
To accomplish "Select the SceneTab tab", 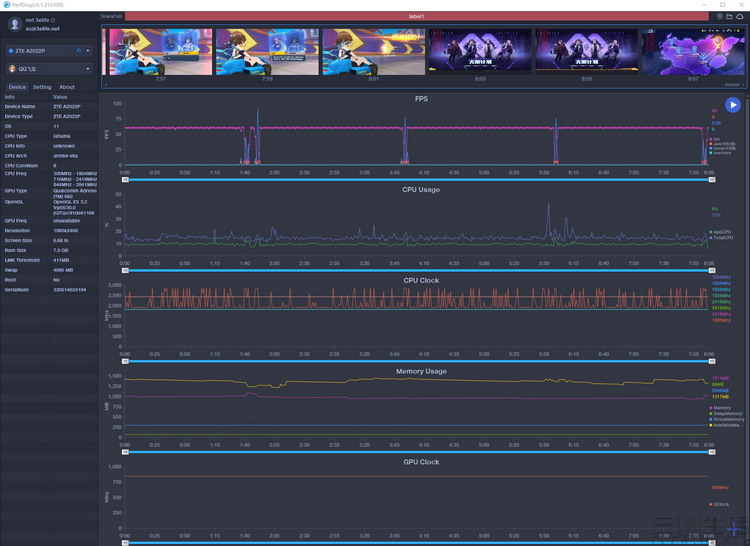I will (111, 16).
